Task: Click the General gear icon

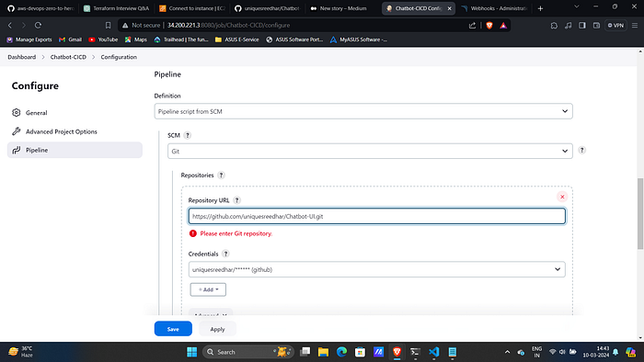Action: (16, 113)
